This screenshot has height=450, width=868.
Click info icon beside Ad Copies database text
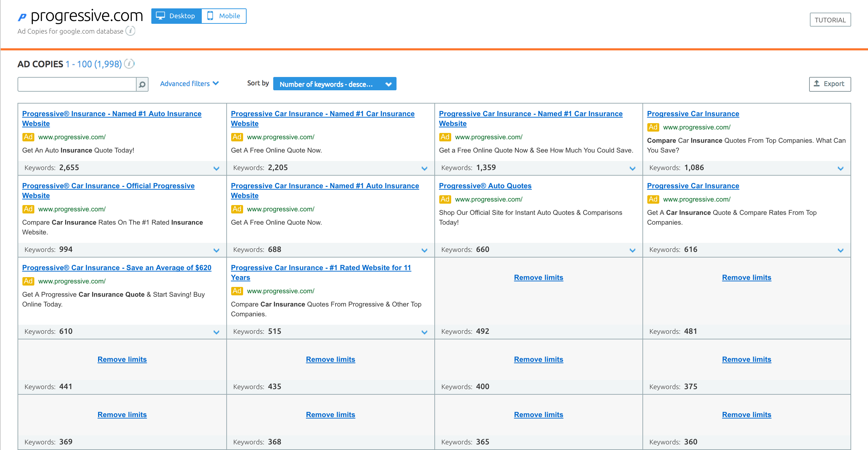point(130,31)
